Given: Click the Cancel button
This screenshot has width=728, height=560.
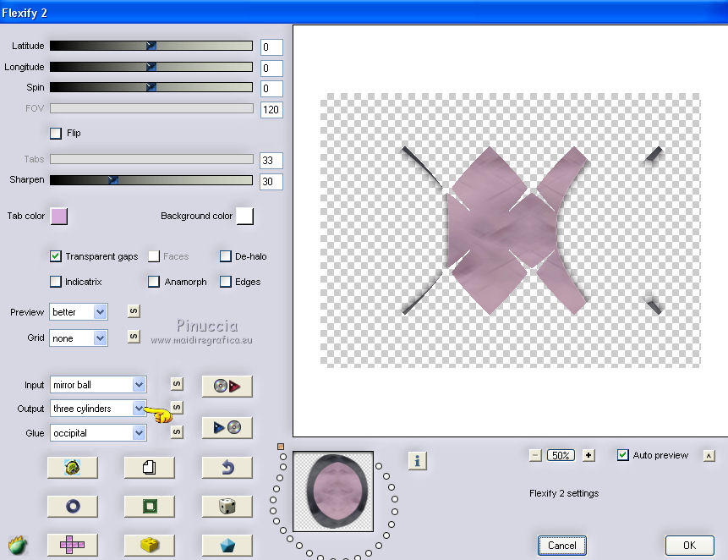Looking at the screenshot, I should click(561, 545).
